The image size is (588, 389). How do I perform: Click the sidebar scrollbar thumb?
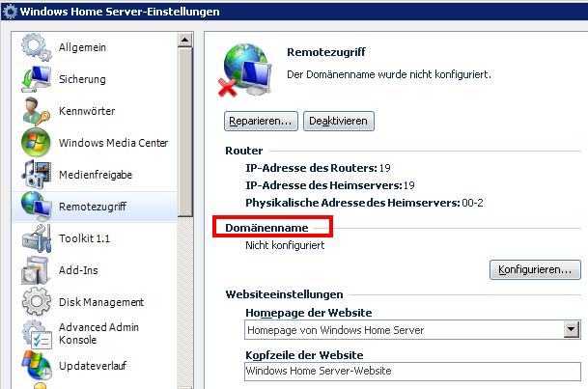point(184,132)
